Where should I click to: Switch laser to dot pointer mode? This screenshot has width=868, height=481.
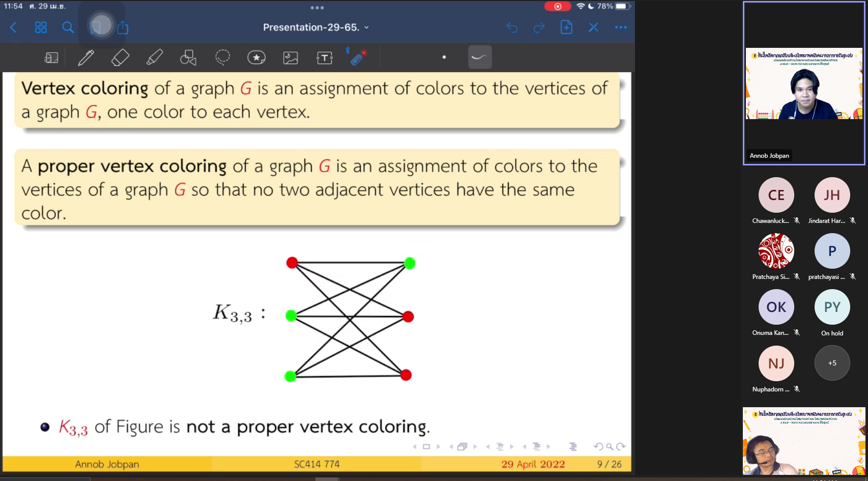pyautogui.click(x=444, y=57)
